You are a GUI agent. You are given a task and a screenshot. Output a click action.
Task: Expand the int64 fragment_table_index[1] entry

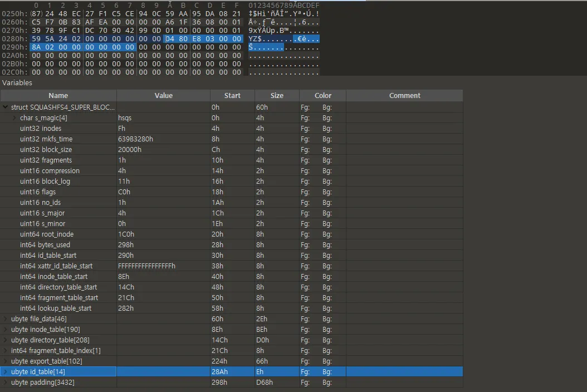(6, 351)
